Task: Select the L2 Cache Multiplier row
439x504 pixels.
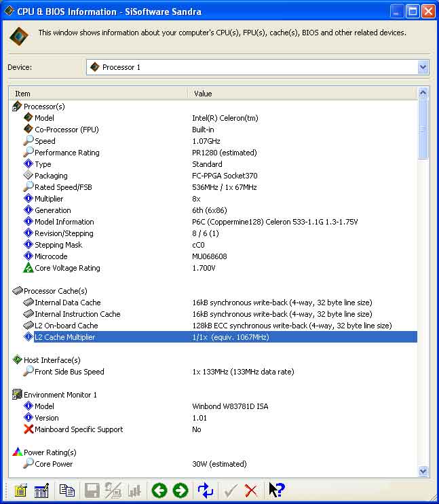Action: [x=64, y=337]
